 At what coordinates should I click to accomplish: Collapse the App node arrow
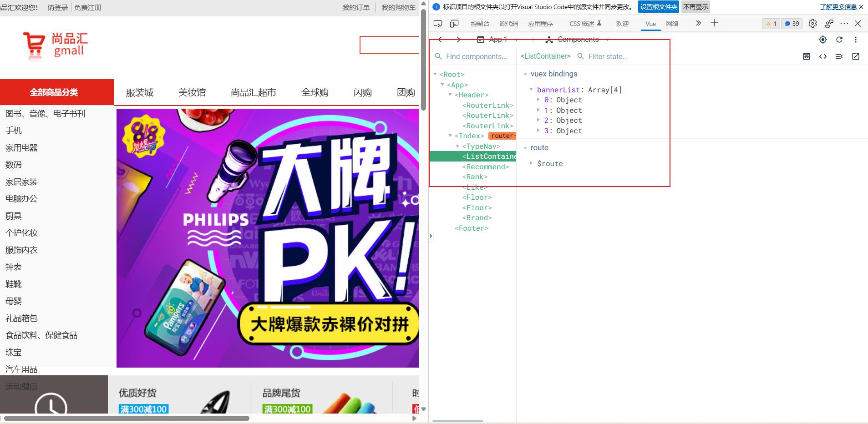[442, 85]
